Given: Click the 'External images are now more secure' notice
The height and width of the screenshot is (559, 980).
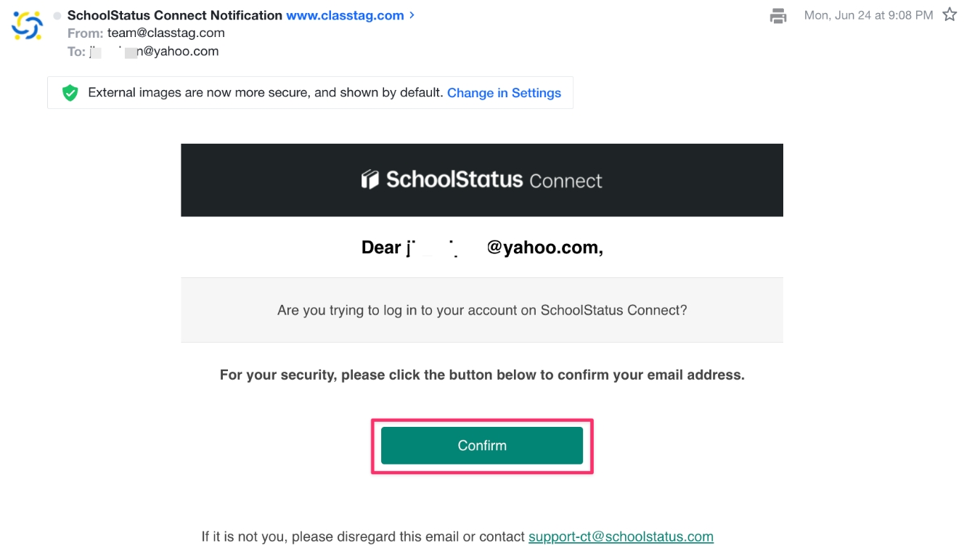Looking at the screenshot, I should 265,93.
